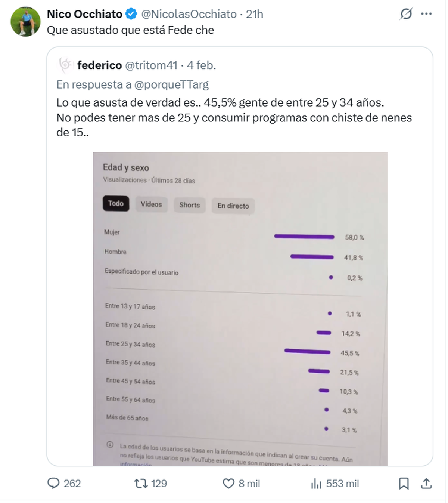This screenshot has width=448, height=503.
Task: Select the Todo tab in the chart
Action: pos(116,204)
